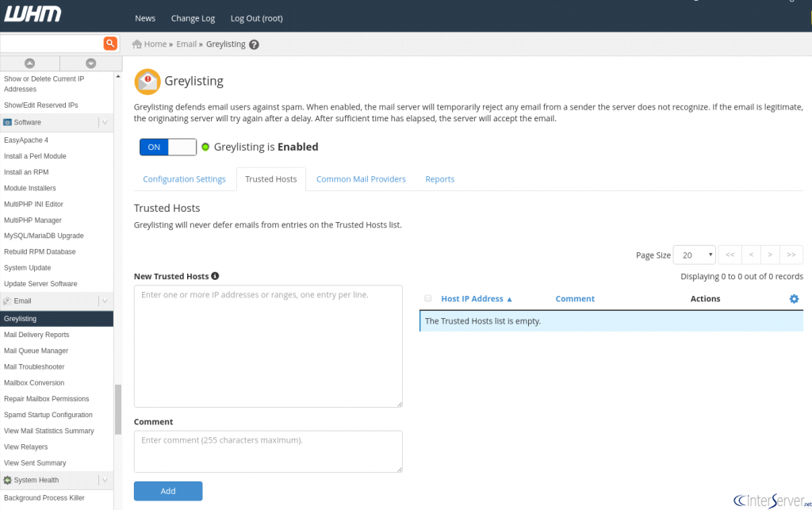This screenshot has width=812, height=510.
Task: Open the Page Size dropdown
Action: click(695, 255)
